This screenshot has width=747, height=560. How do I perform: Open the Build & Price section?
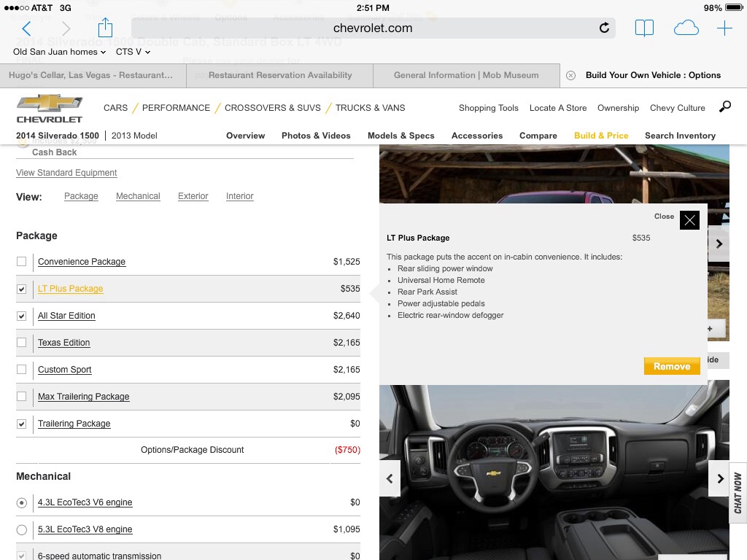(x=601, y=136)
